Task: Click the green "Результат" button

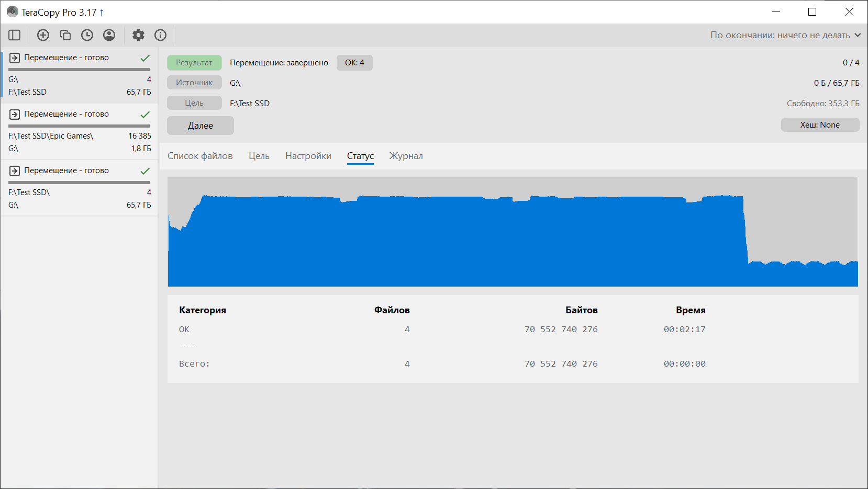Action: pyautogui.click(x=194, y=63)
